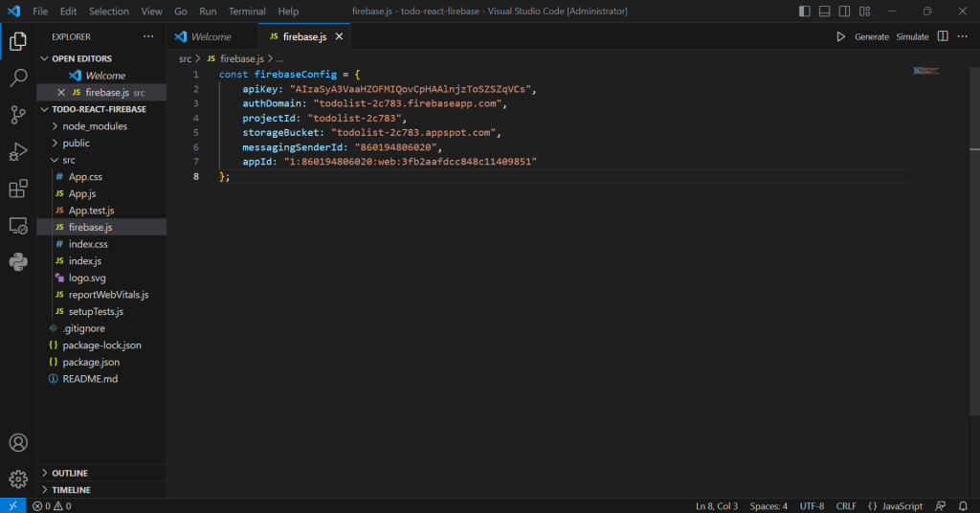Open index.css file
This screenshot has height=513, width=980.
(x=101, y=244)
